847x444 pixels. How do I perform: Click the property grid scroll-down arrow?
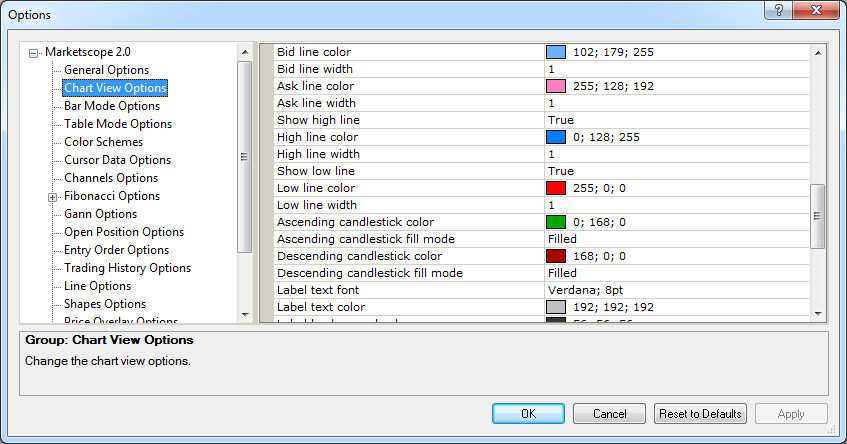(818, 314)
